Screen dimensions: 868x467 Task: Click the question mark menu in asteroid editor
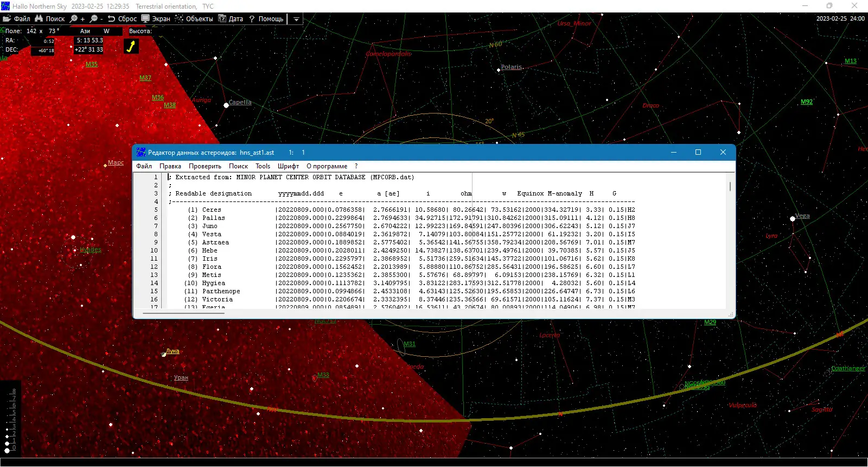coord(356,166)
